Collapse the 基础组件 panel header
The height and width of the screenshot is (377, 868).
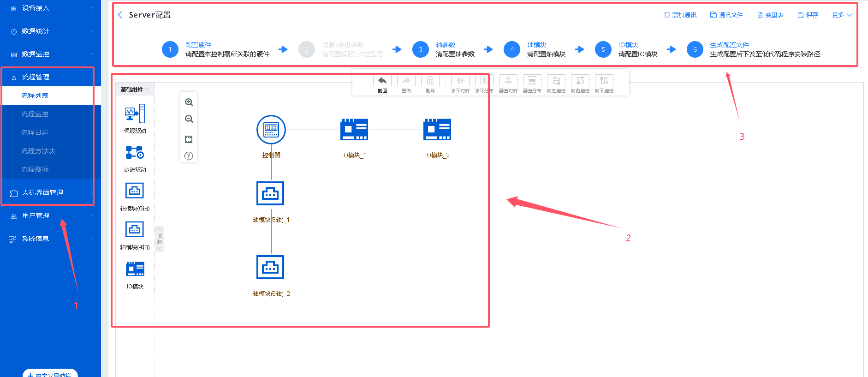[135, 89]
